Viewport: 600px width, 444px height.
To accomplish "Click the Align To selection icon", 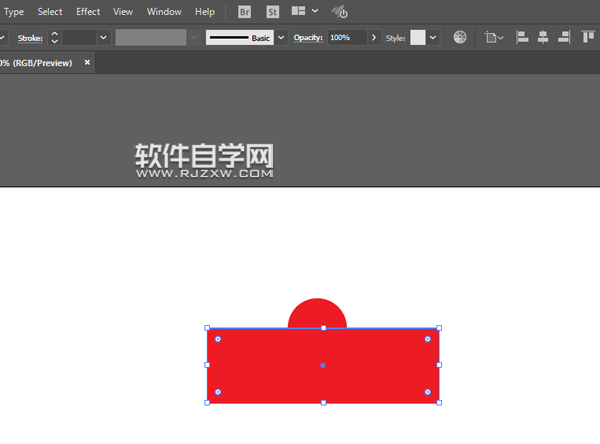I will (x=493, y=38).
